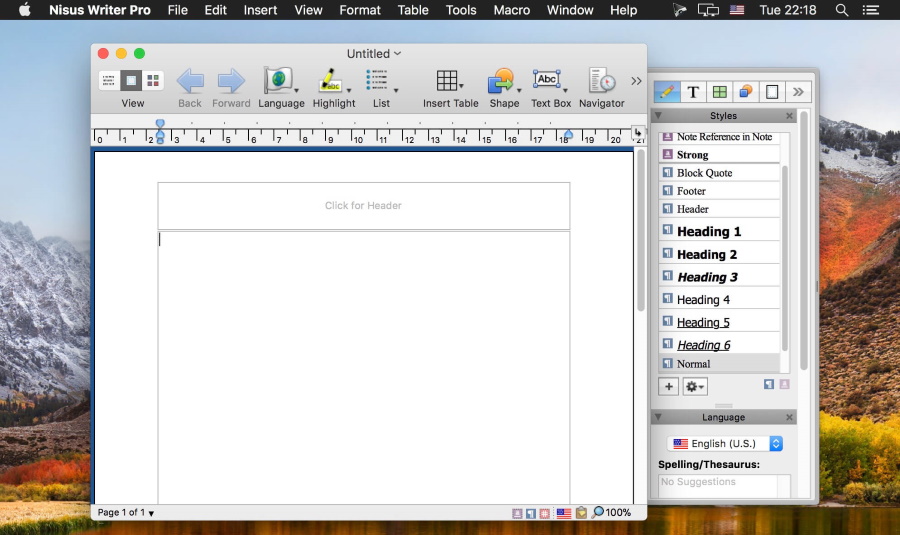Switch to Page view mode icon
Viewport: 900px width, 535px height.
131,80
